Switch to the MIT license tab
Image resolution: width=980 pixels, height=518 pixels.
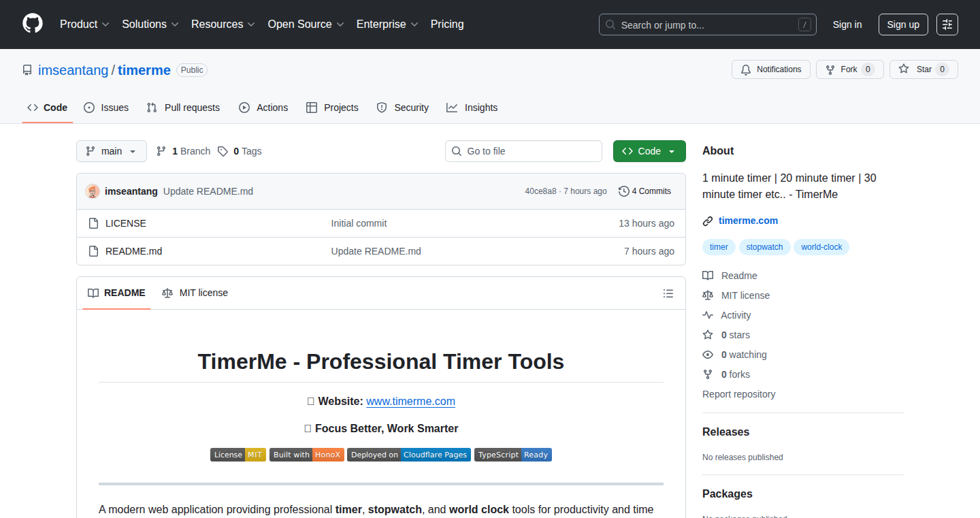click(195, 293)
